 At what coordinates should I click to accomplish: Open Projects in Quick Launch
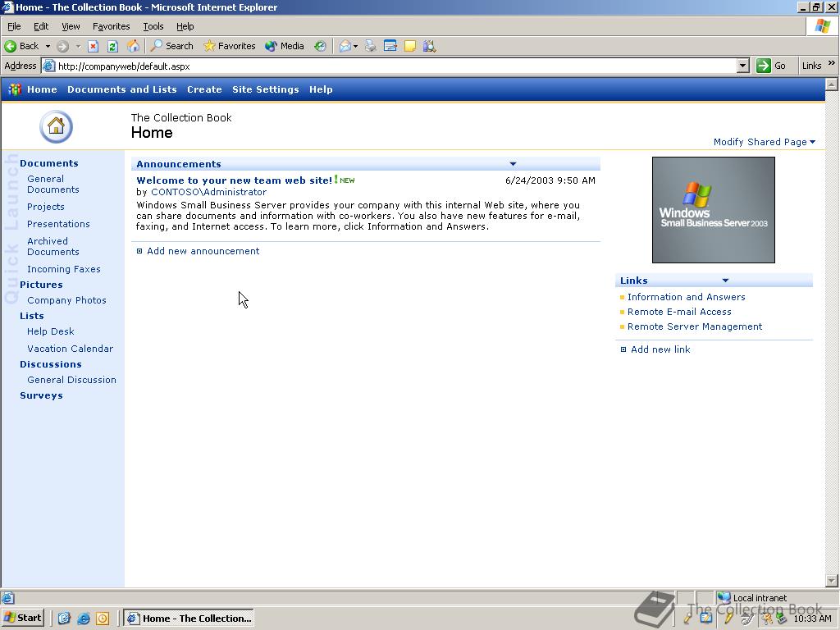pos(46,207)
